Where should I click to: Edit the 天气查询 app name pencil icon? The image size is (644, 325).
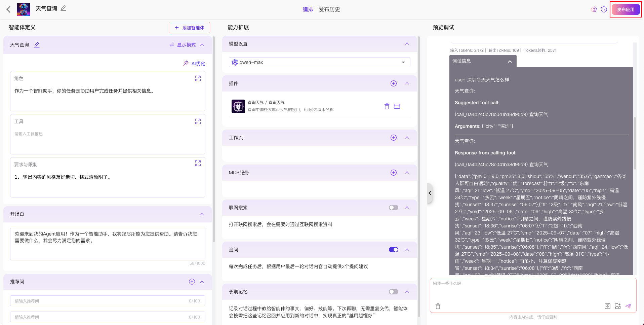point(63,8)
